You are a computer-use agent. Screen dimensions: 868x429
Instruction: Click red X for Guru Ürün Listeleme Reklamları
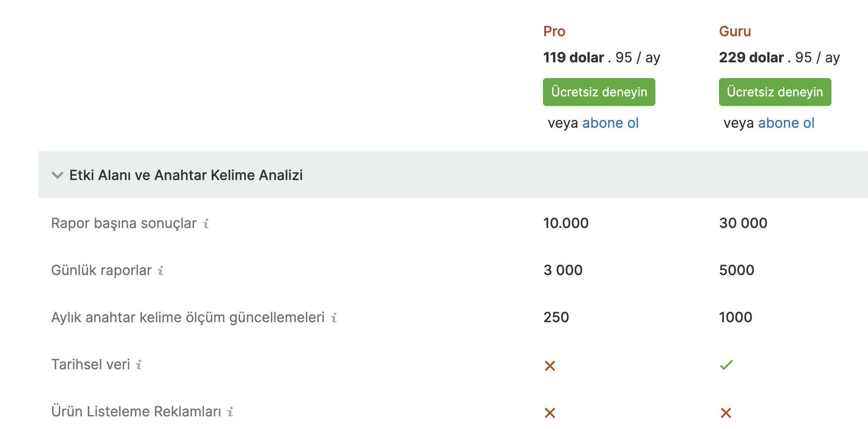coord(726,412)
